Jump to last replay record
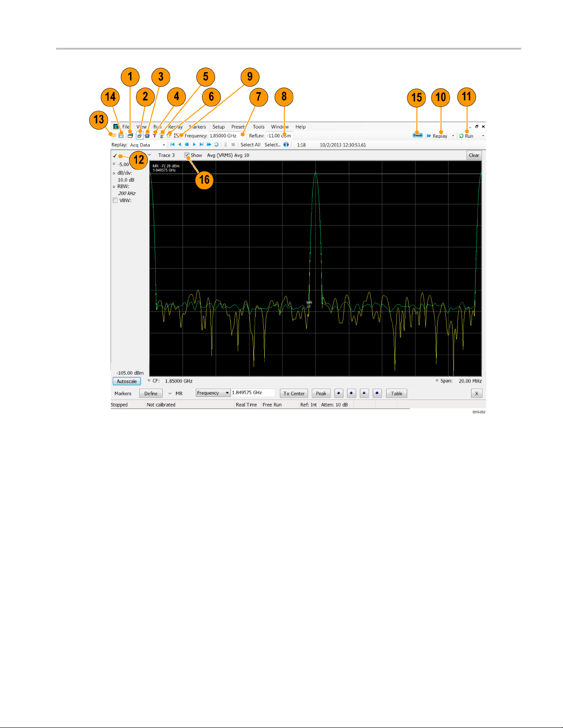The width and height of the screenshot is (563, 728). point(201,144)
